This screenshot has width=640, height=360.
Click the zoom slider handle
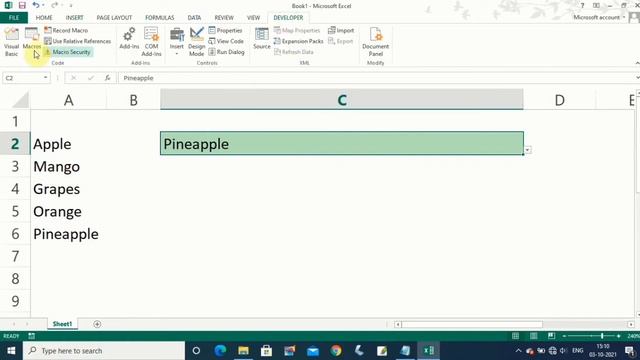602,336
